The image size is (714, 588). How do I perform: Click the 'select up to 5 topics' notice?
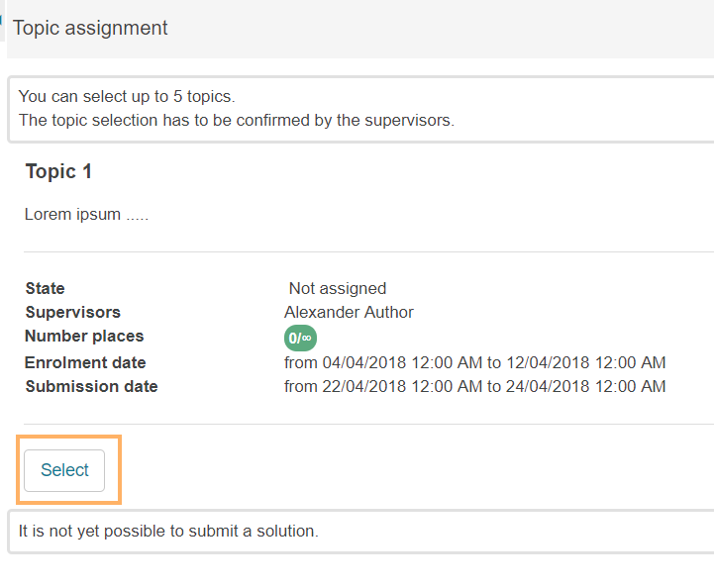127,97
